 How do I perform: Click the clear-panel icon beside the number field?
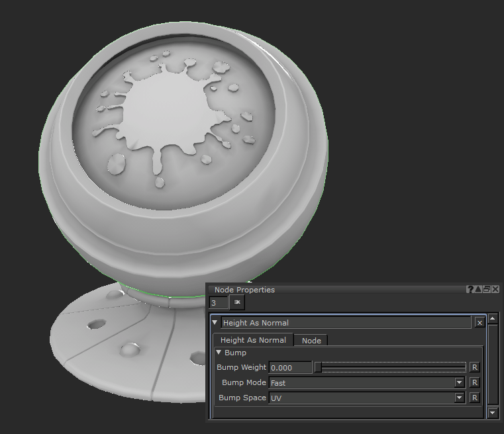pyautogui.click(x=238, y=302)
